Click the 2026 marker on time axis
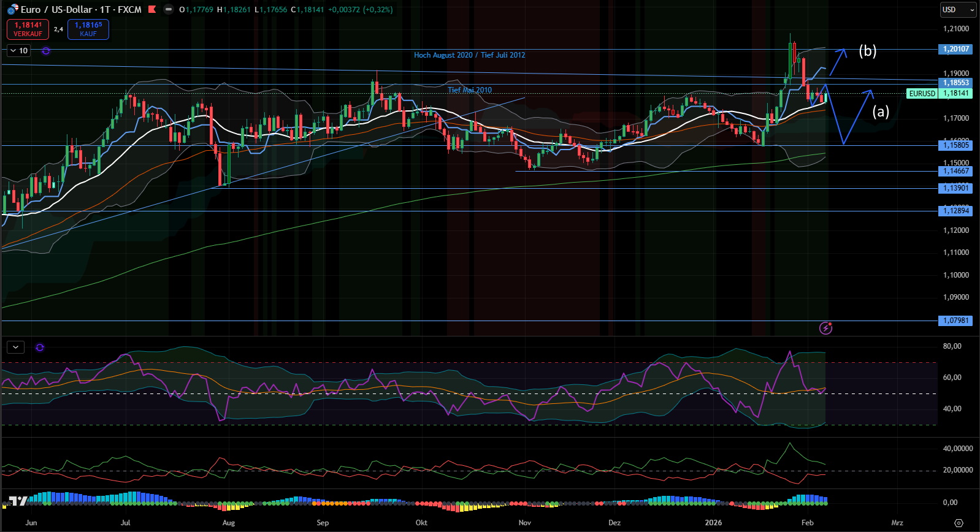The image size is (980, 532). pos(713,523)
